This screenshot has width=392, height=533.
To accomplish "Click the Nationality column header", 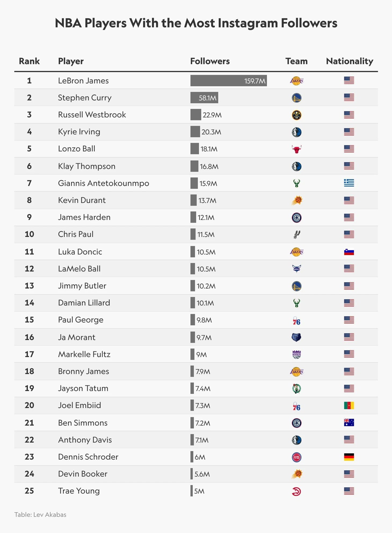I will coord(349,61).
